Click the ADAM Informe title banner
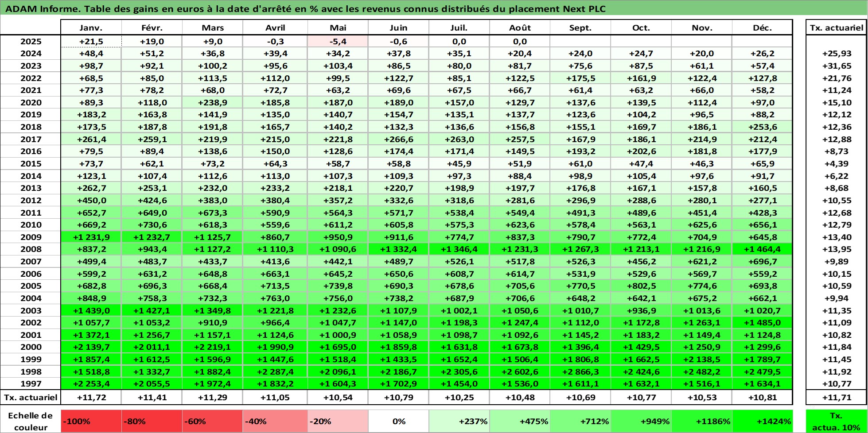 pyautogui.click(x=434, y=8)
